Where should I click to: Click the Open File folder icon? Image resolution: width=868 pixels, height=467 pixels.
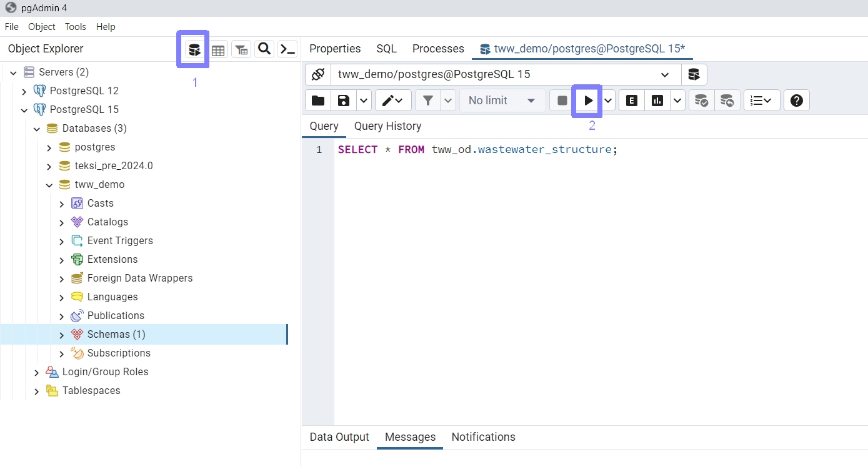318,101
